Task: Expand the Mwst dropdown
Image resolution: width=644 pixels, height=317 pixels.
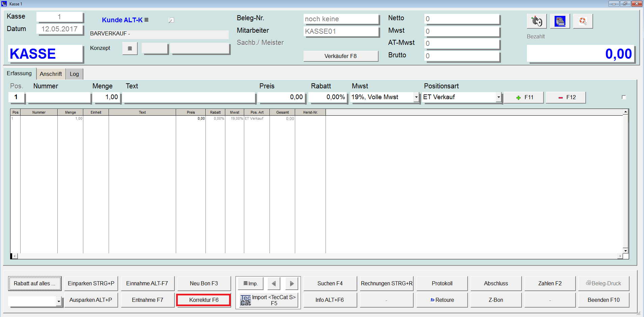Action: click(x=416, y=97)
